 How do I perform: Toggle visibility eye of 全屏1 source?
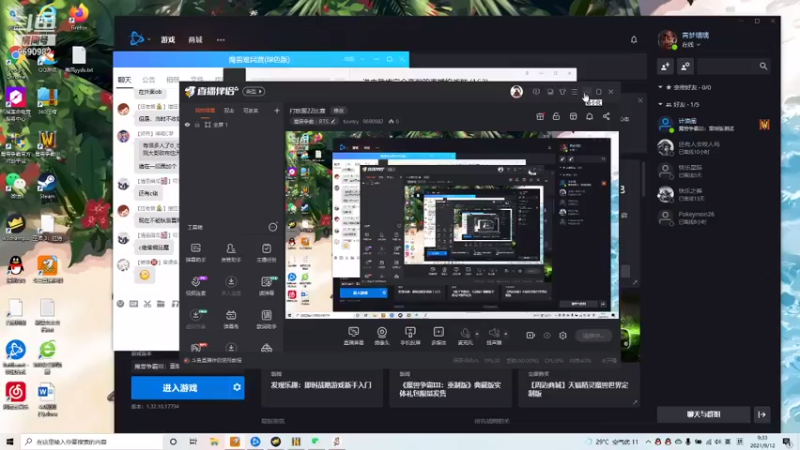[187, 124]
